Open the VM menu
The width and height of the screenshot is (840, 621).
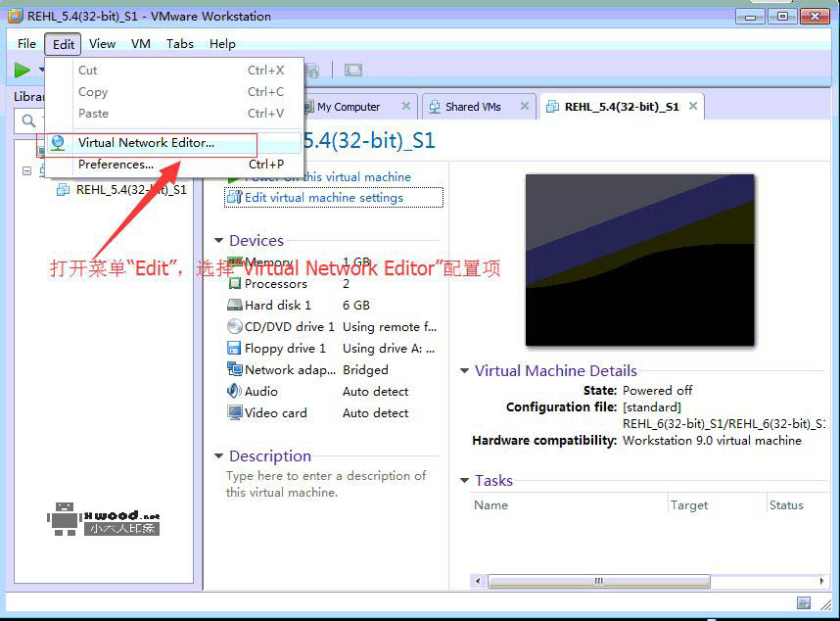click(141, 43)
